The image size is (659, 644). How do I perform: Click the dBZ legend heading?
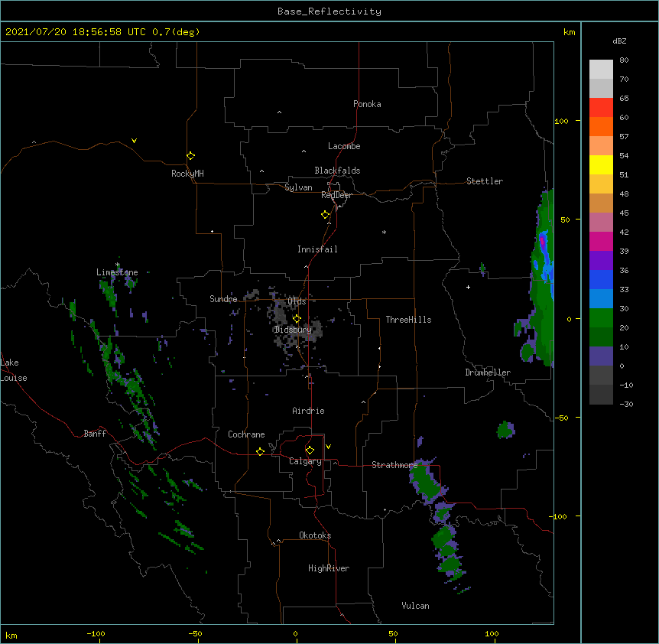619,41
